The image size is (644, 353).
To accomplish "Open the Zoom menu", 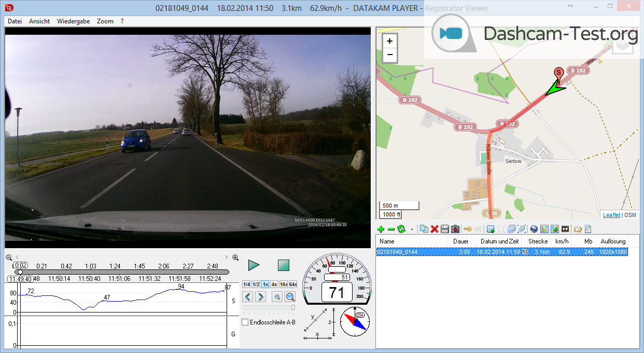I will (x=105, y=21).
